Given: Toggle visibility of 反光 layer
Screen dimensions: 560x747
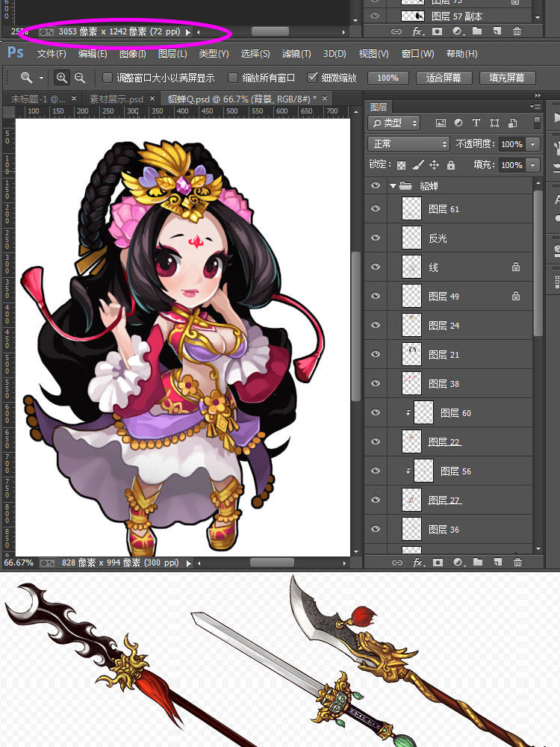Looking at the screenshot, I should (x=376, y=238).
